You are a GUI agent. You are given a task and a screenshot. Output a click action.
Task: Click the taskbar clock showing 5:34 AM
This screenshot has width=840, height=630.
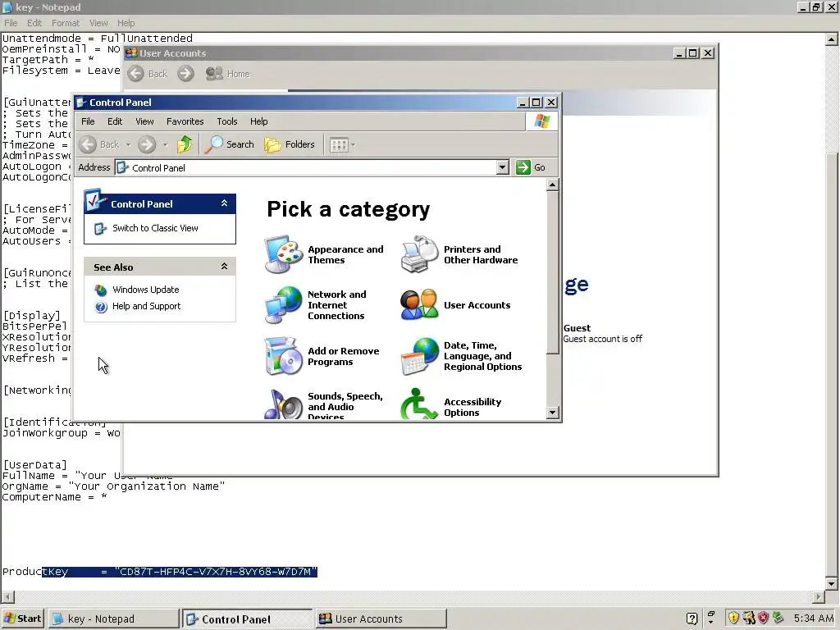[x=813, y=619]
